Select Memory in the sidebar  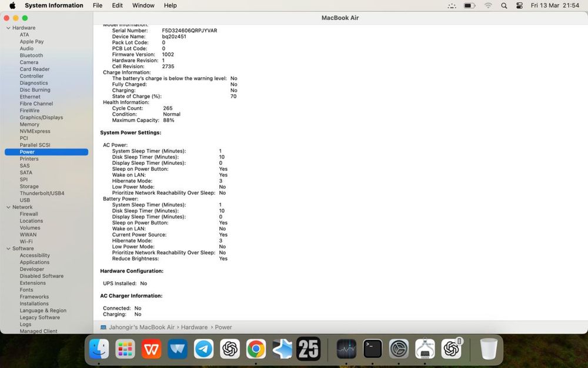pyautogui.click(x=29, y=124)
